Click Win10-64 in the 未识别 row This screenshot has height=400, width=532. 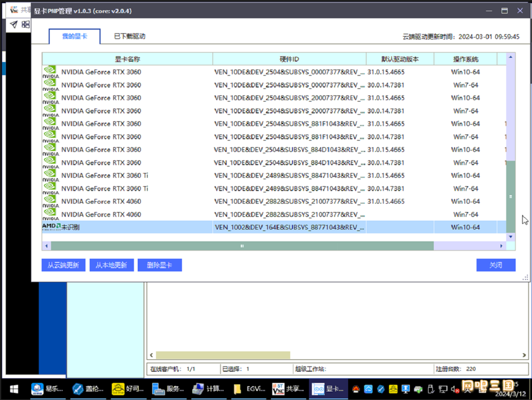[x=465, y=227]
